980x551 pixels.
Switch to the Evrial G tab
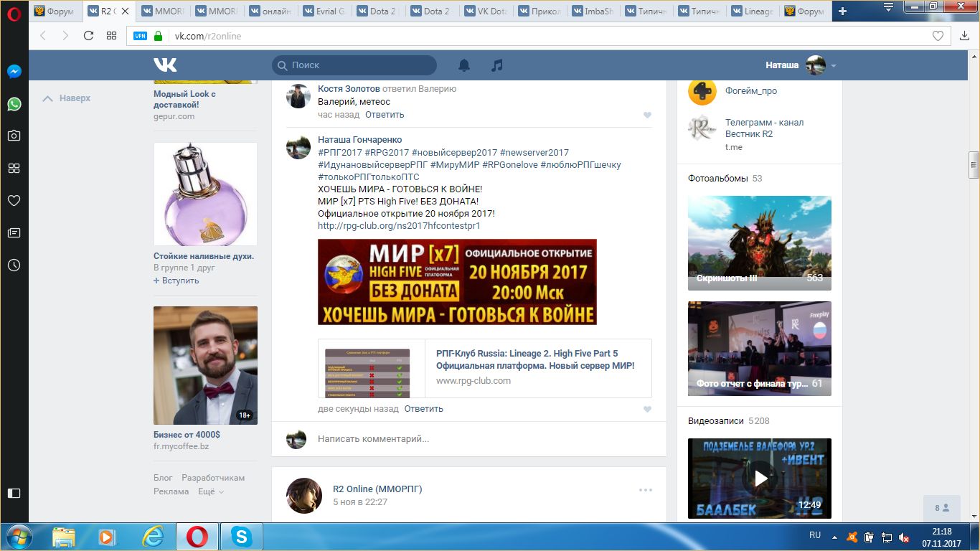(324, 11)
